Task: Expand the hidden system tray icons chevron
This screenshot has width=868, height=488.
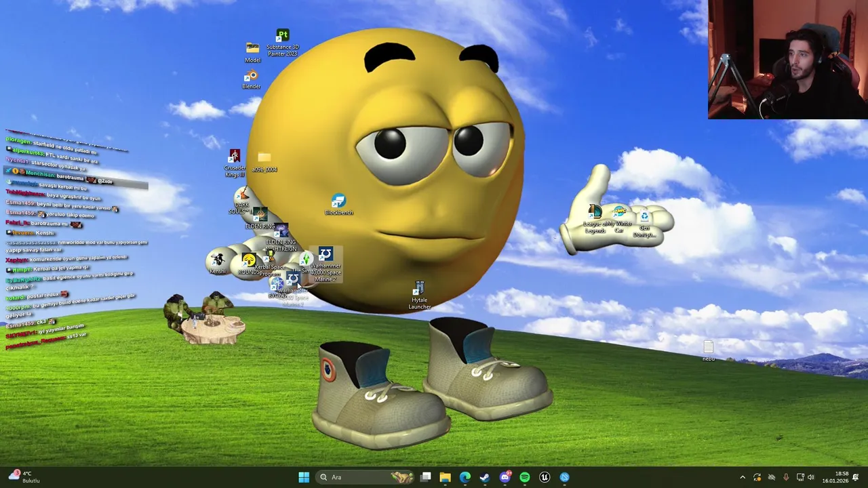Action: (x=743, y=477)
